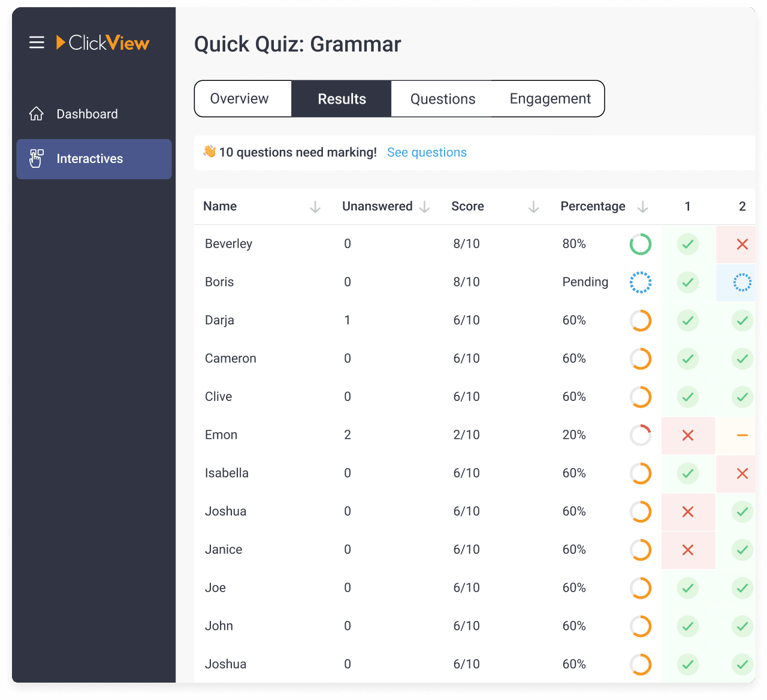Select student name Cameron
767x700 pixels.
click(x=231, y=358)
